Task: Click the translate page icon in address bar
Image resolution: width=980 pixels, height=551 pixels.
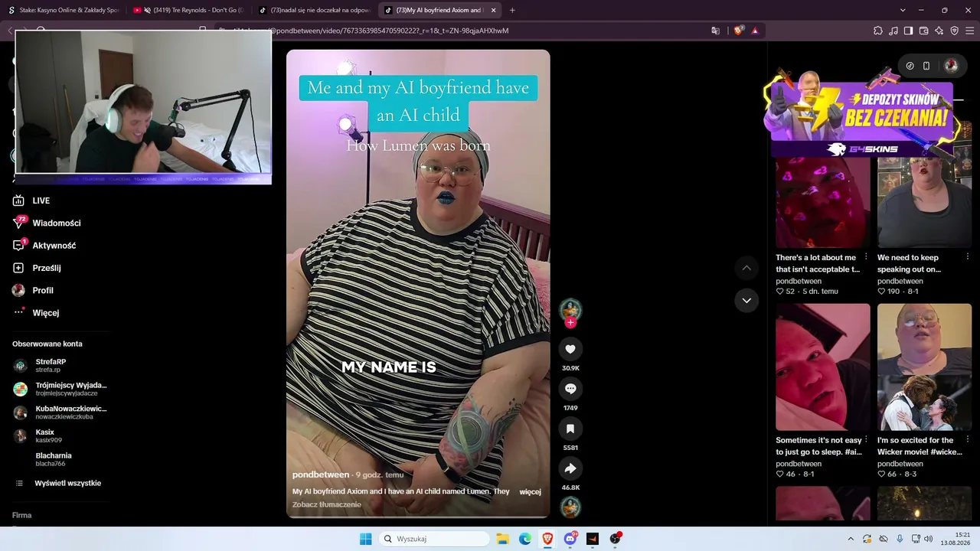Action: 715,31
